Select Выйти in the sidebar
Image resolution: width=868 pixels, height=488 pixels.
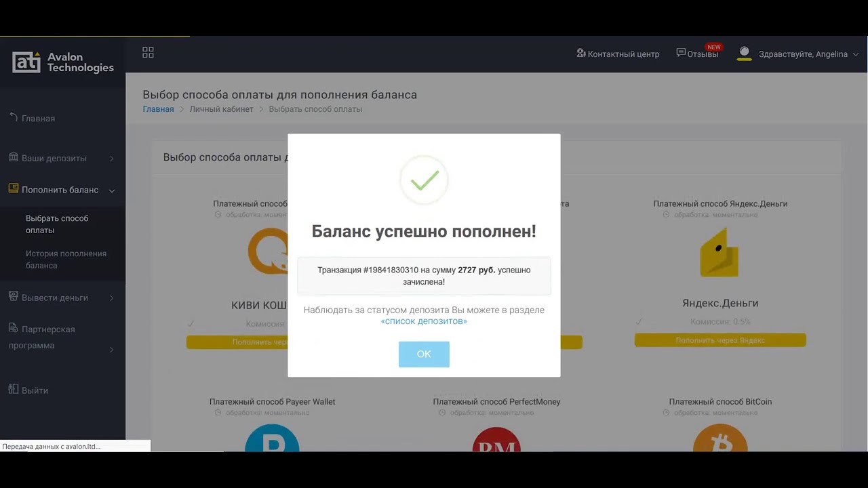pos(35,390)
